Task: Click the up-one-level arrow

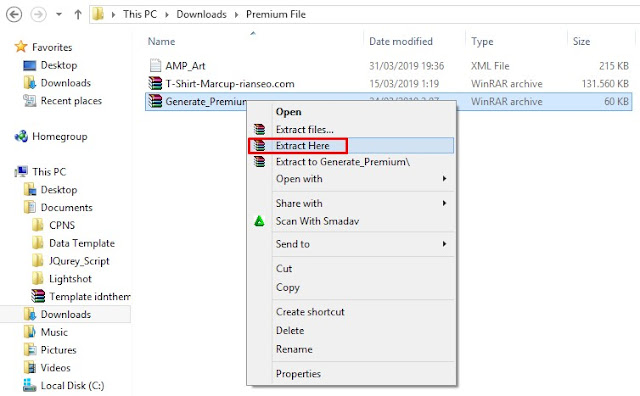Action: pyautogui.click(x=78, y=14)
